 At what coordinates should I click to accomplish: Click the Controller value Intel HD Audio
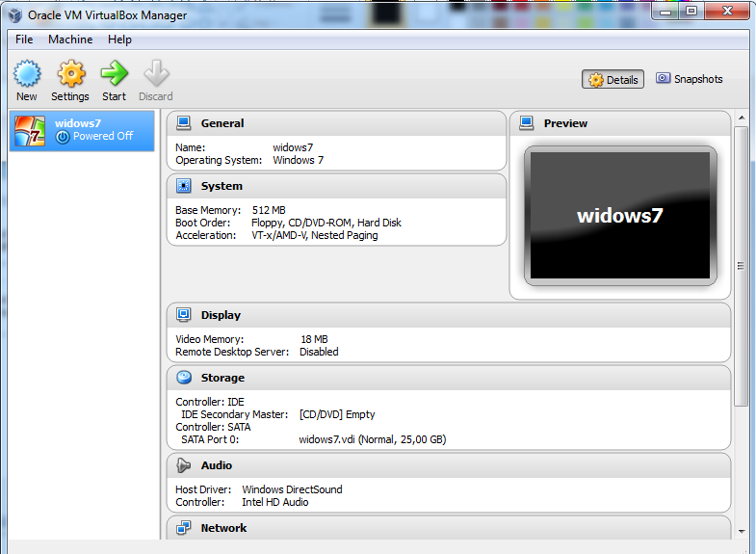pos(275,502)
